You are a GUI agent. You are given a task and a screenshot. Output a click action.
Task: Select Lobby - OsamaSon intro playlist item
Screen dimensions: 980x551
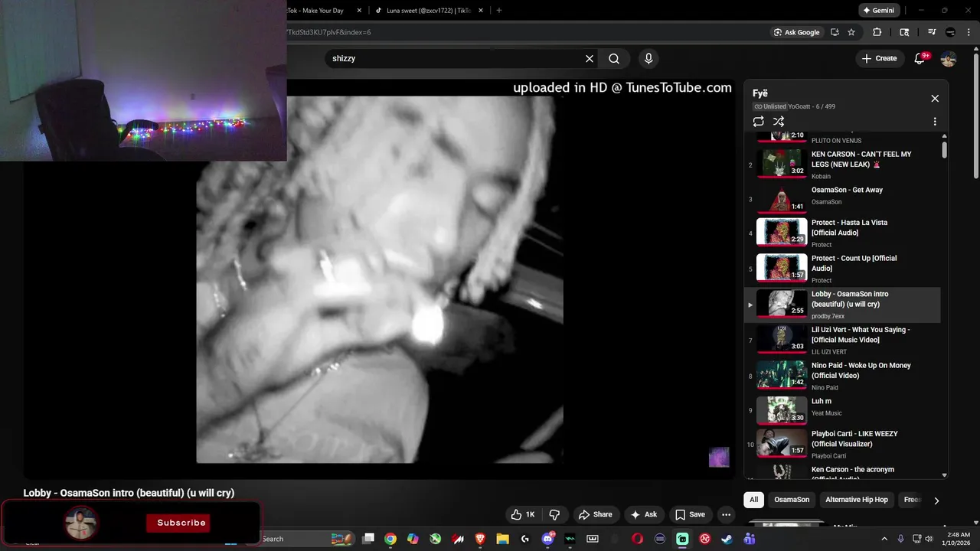[x=842, y=305]
